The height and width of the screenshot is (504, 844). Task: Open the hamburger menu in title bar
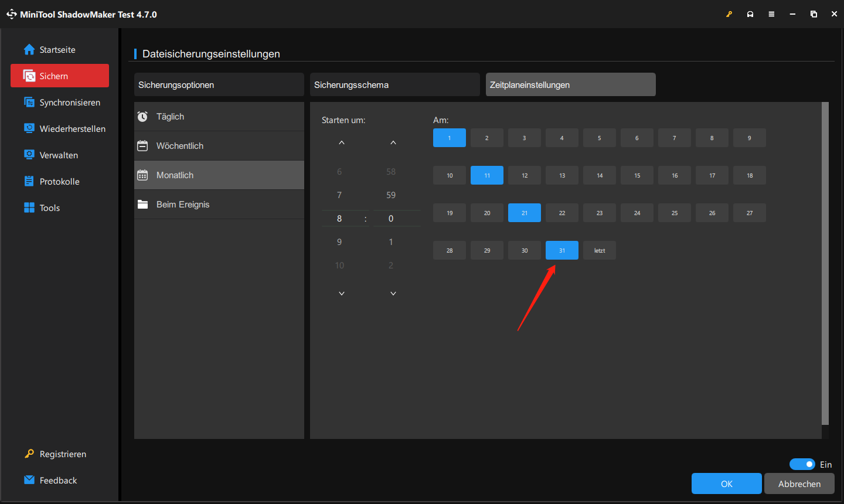click(x=771, y=14)
